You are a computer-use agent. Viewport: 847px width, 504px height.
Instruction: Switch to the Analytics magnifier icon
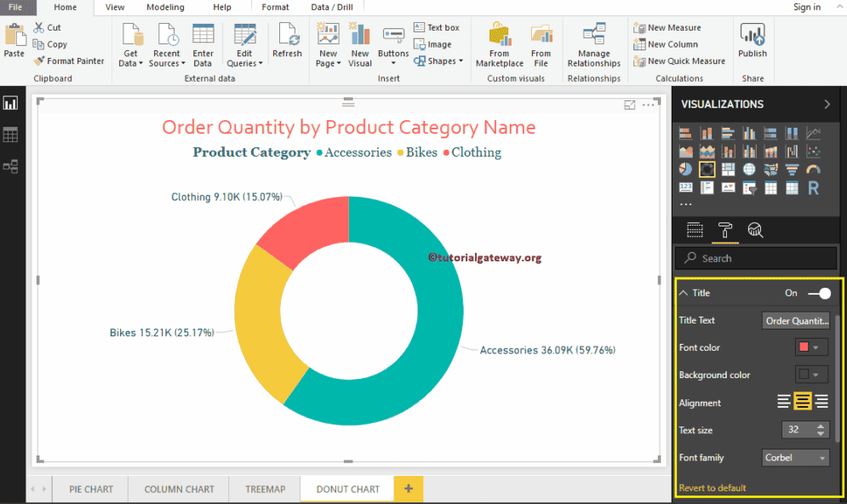[755, 230]
